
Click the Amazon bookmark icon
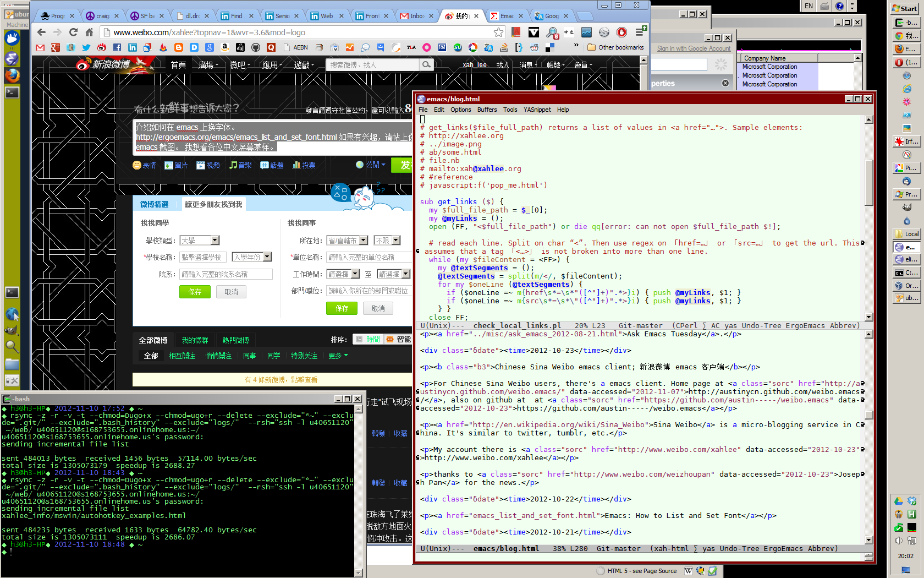[x=224, y=48]
